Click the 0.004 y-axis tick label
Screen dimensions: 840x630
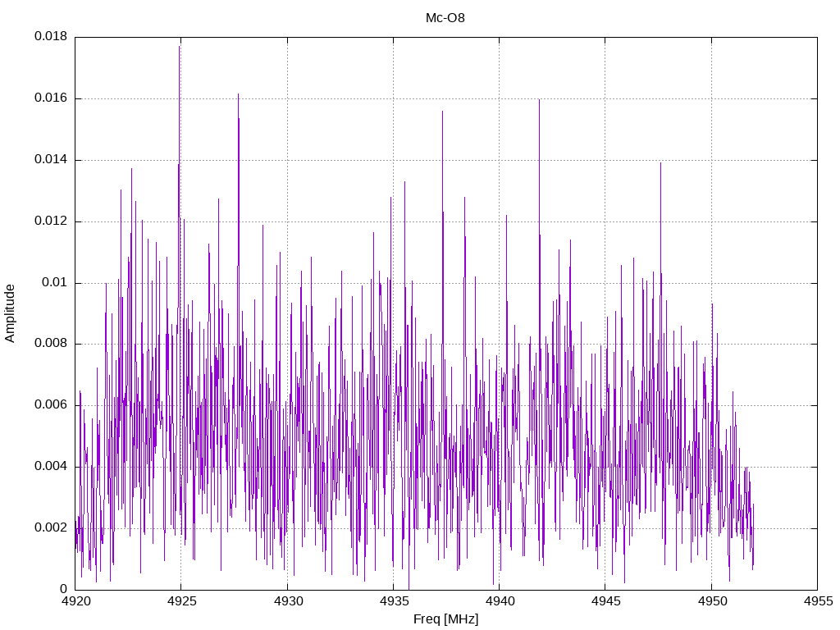[51, 466]
